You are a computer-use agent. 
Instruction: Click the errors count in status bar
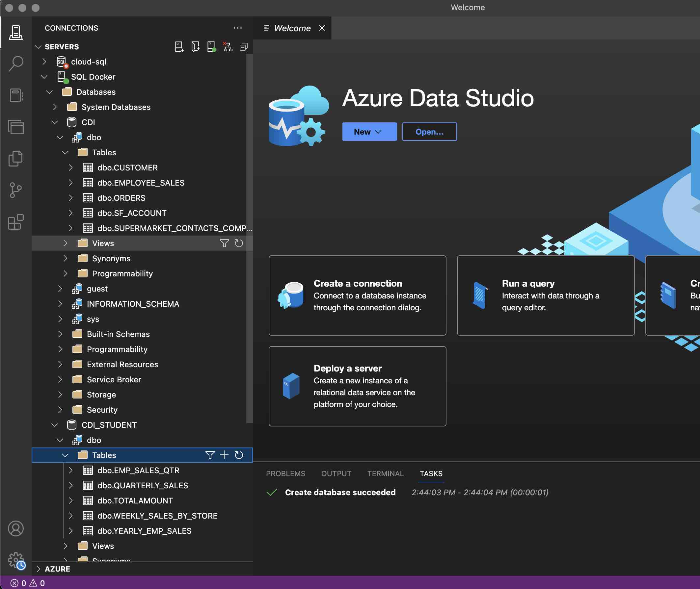click(18, 583)
